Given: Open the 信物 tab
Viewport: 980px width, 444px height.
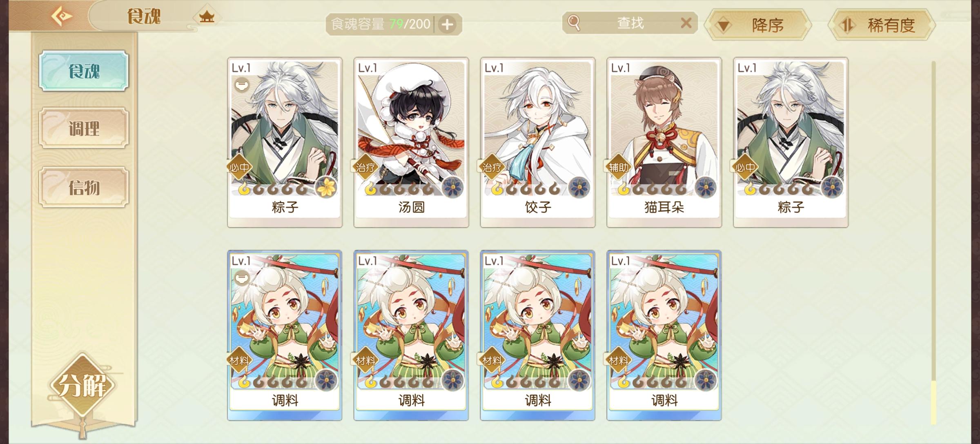Looking at the screenshot, I should pos(84,187).
